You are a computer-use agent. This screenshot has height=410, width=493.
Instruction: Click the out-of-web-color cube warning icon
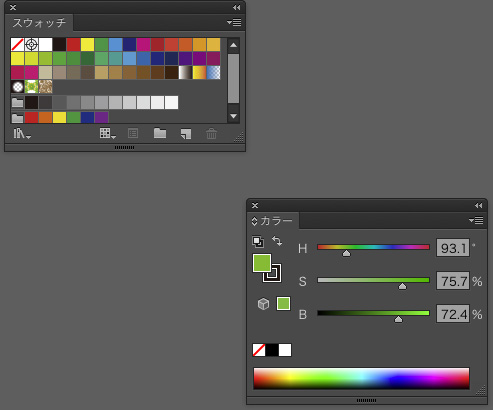(x=263, y=304)
